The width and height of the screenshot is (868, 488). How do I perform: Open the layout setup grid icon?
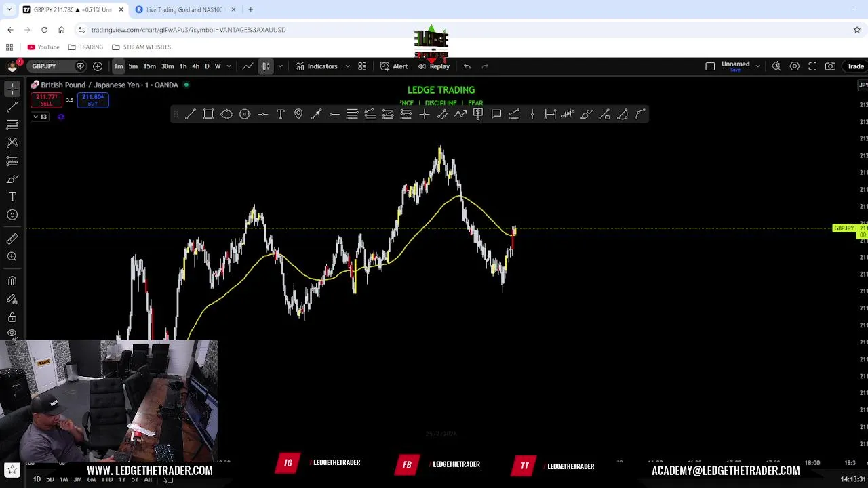(x=362, y=66)
